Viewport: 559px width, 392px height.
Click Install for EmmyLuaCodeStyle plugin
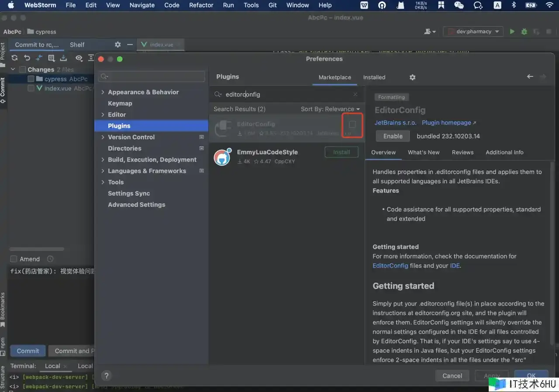342,152
